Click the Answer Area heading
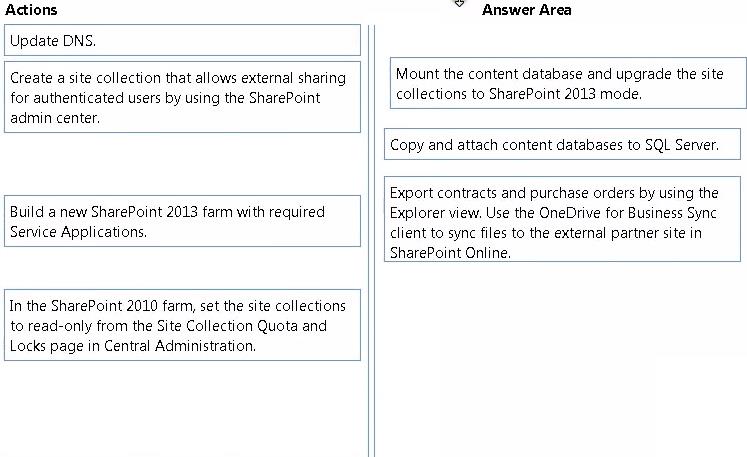Screen dimensions: 747x457 click(526, 10)
